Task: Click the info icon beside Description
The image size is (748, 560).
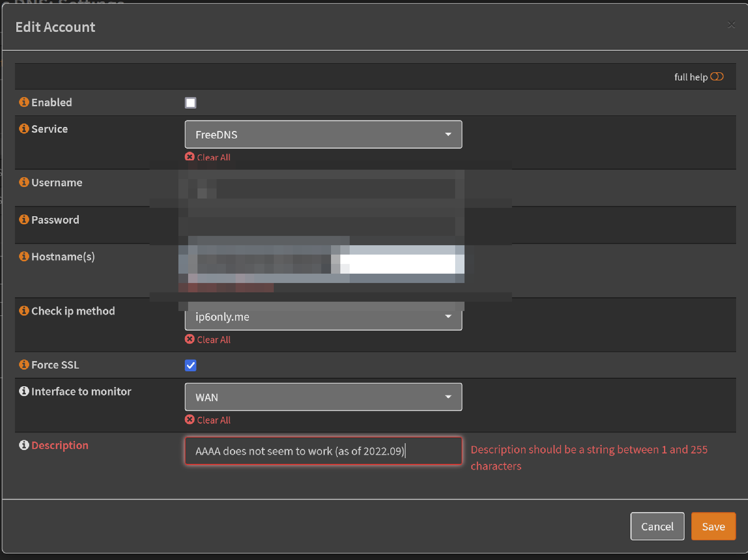Action: pos(24,445)
